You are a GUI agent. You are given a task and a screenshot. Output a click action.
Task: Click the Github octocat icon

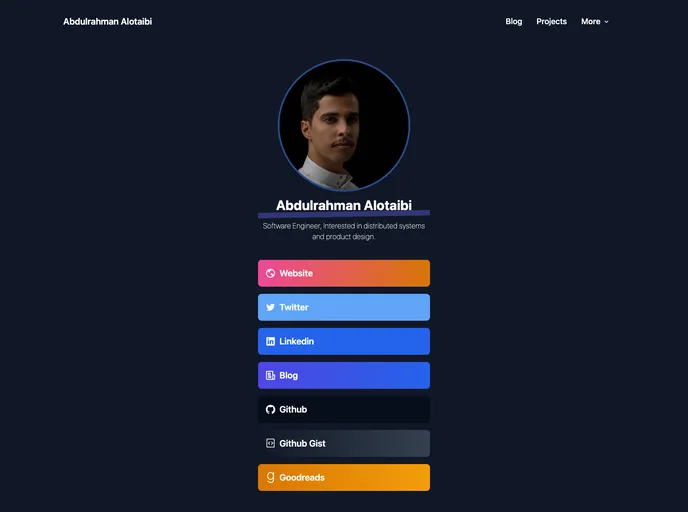click(270, 409)
